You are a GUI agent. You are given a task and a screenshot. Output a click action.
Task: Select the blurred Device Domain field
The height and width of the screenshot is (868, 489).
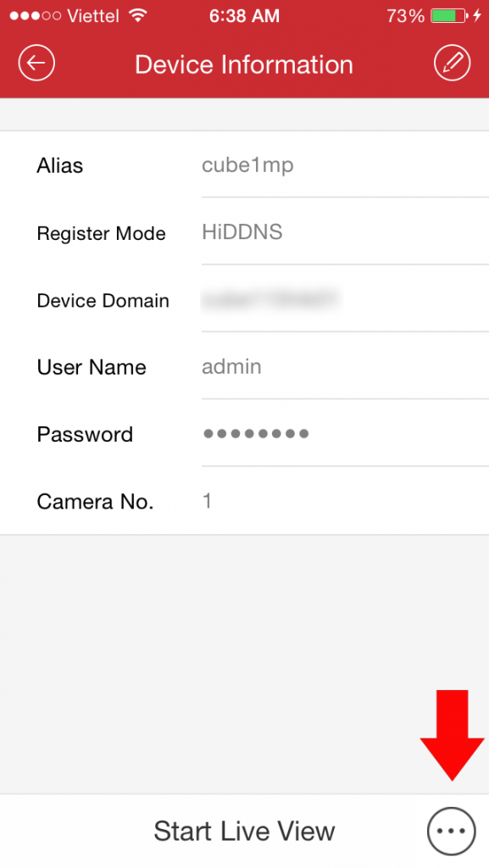click(345, 299)
